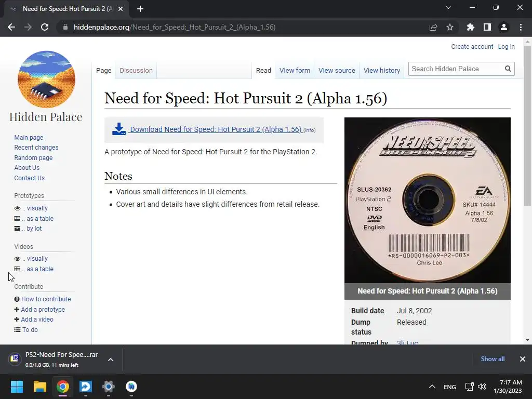532x399 pixels.
Task: Open the Main page link
Action: [29, 137]
